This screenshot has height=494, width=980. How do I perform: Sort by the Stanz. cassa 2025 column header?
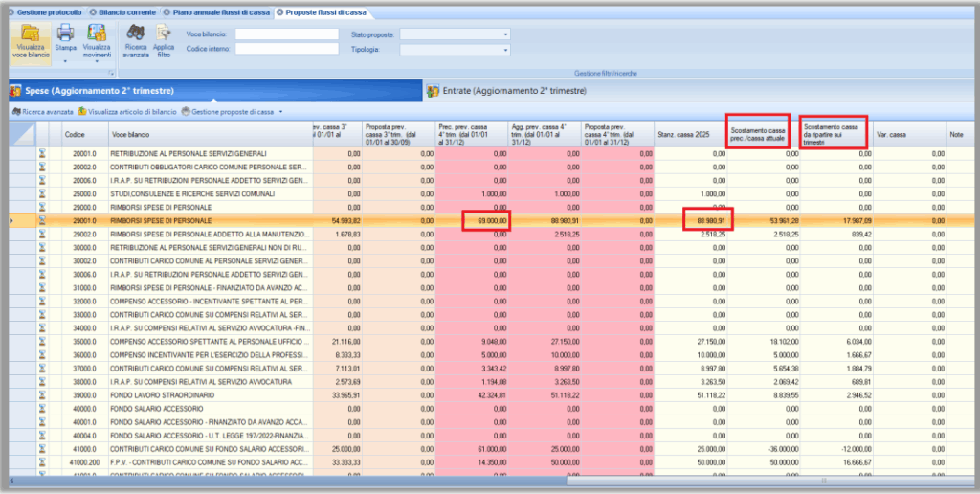click(685, 135)
